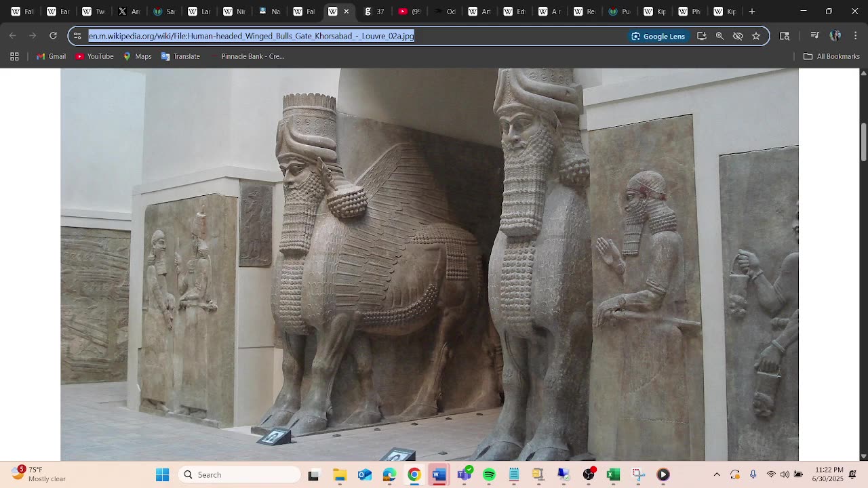Open a new tab with plus button
Viewport: 868px width, 488px height.
[x=752, y=12]
